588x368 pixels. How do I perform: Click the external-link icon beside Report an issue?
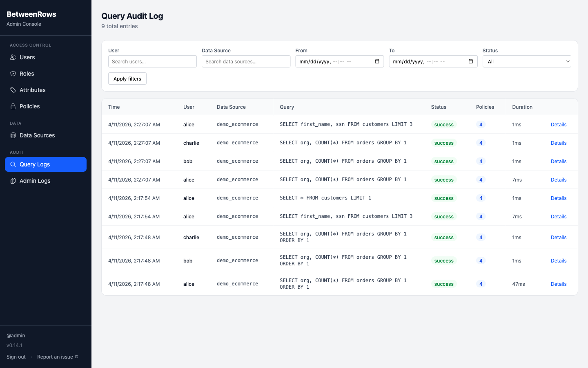click(76, 356)
